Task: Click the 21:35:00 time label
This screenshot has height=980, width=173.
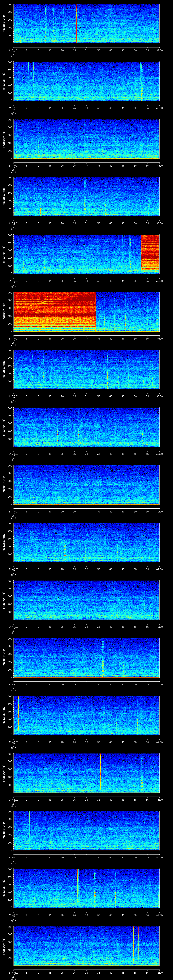Action: click(x=13, y=281)
